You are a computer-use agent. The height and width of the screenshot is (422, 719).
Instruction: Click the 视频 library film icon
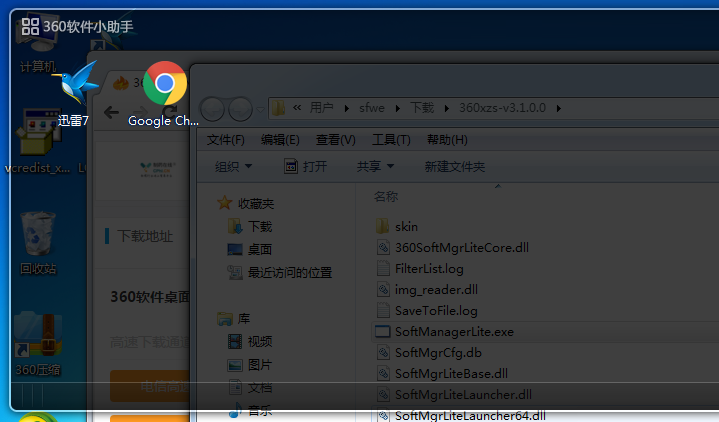tap(235, 341)
